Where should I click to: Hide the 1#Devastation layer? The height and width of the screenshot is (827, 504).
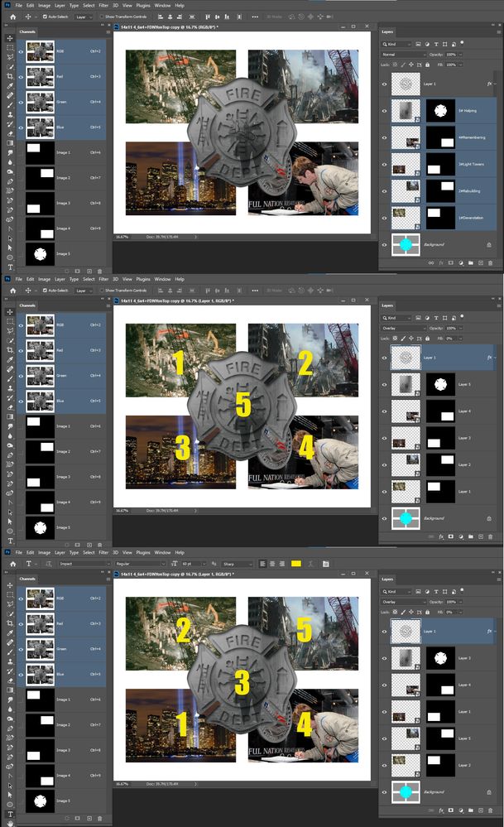(x=384, y=218)
